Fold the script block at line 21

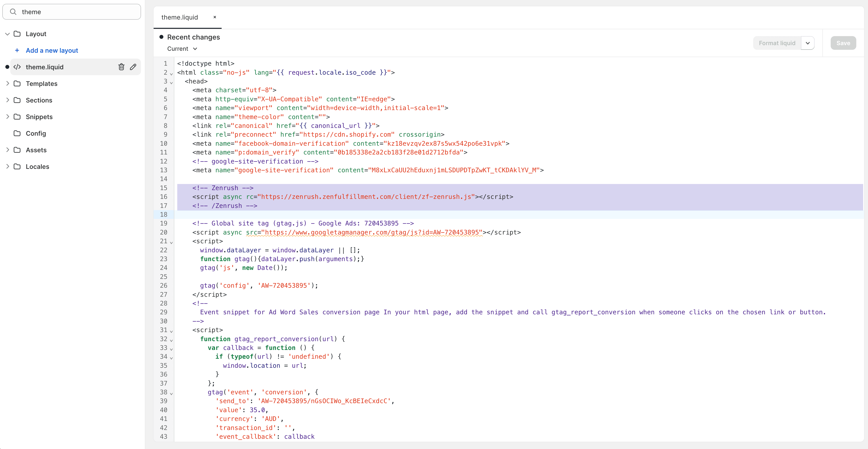171,242
